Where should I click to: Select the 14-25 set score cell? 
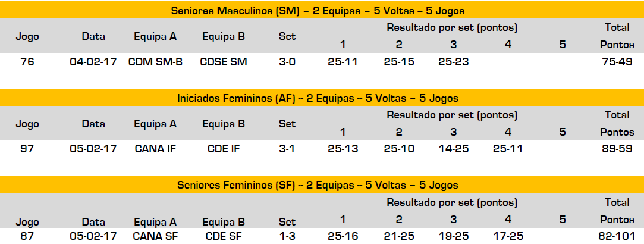coord(453,148)
